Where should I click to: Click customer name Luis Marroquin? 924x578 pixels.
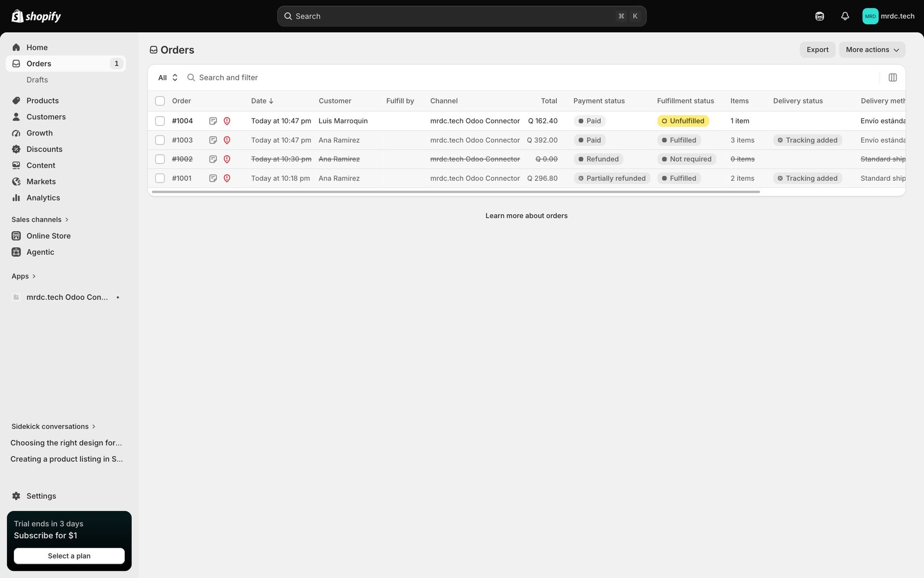(343, 121)
